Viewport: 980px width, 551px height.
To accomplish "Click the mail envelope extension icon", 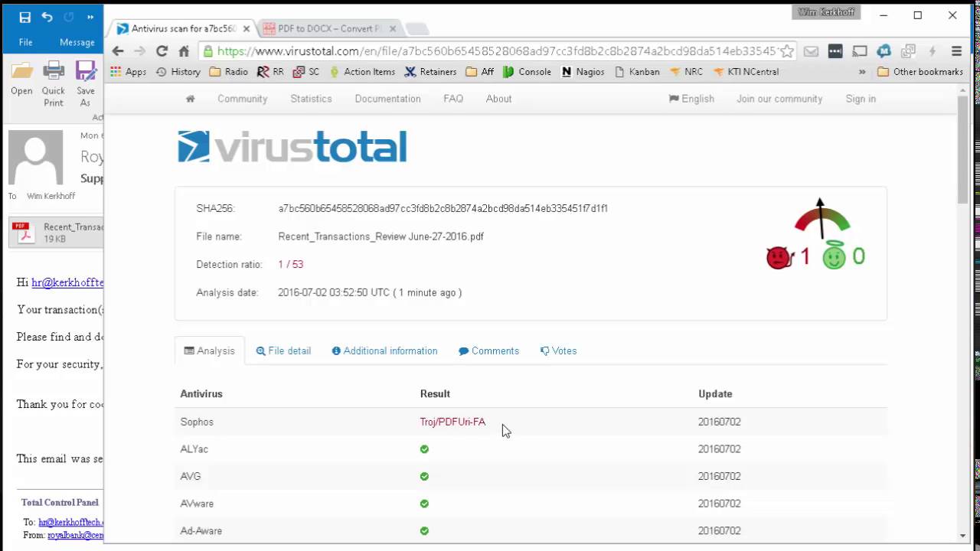I will click(x=811, y=51).
